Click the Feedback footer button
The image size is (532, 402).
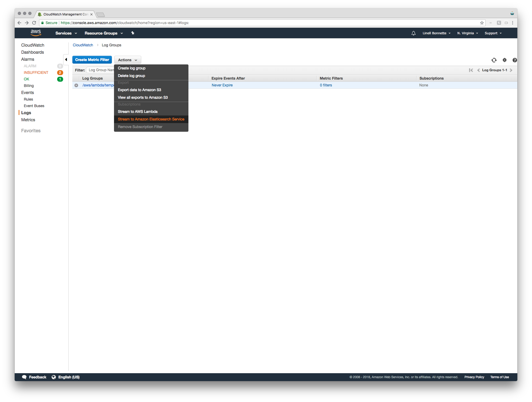34,377
